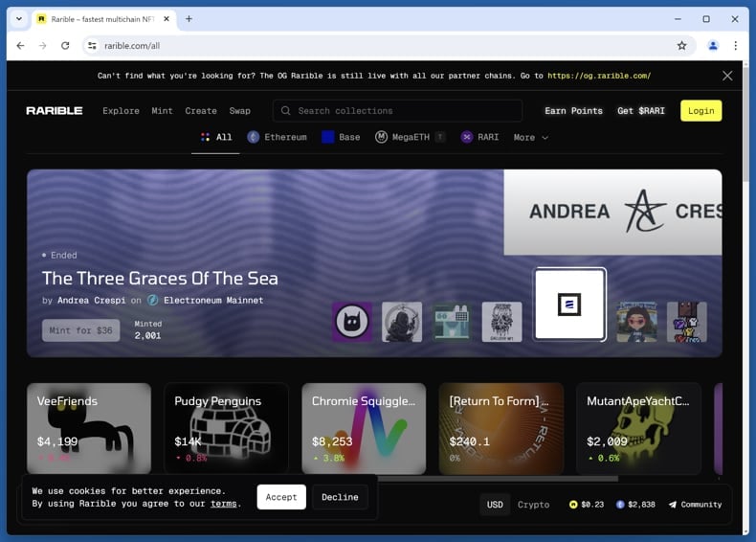Screen dimensions: 756x542
Task: Switch price display to Crypto
Action: (x=533, y=505)
